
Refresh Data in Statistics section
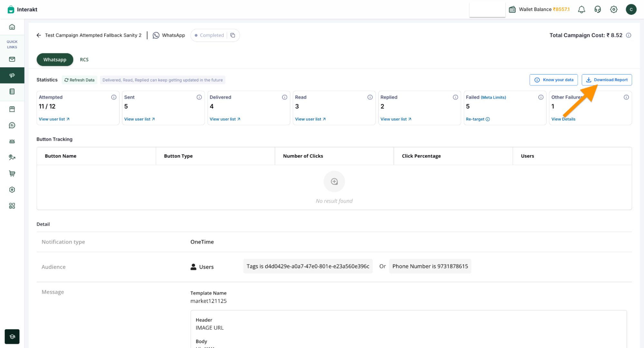pyautogui.click(x=79, y=80)
